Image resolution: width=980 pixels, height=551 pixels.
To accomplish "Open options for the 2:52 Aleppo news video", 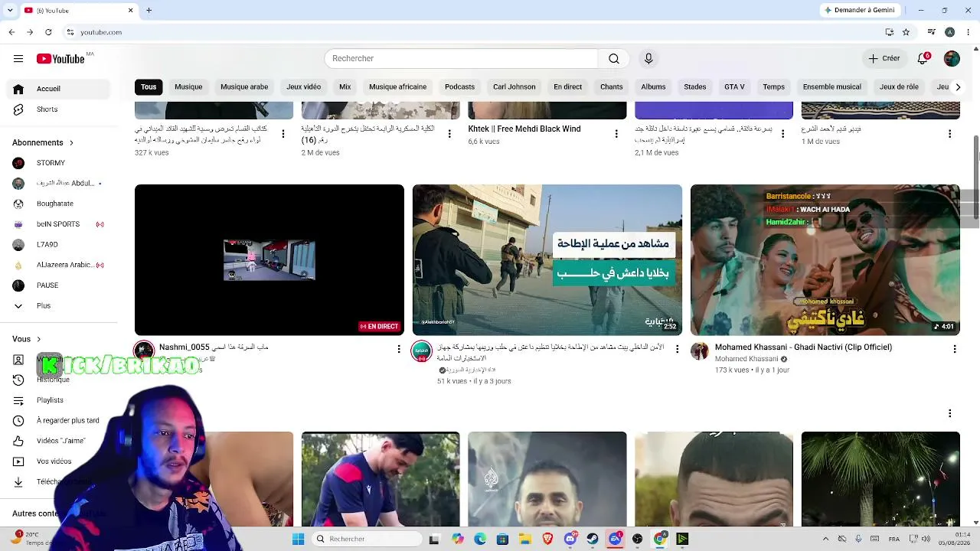I will point(676,349).
